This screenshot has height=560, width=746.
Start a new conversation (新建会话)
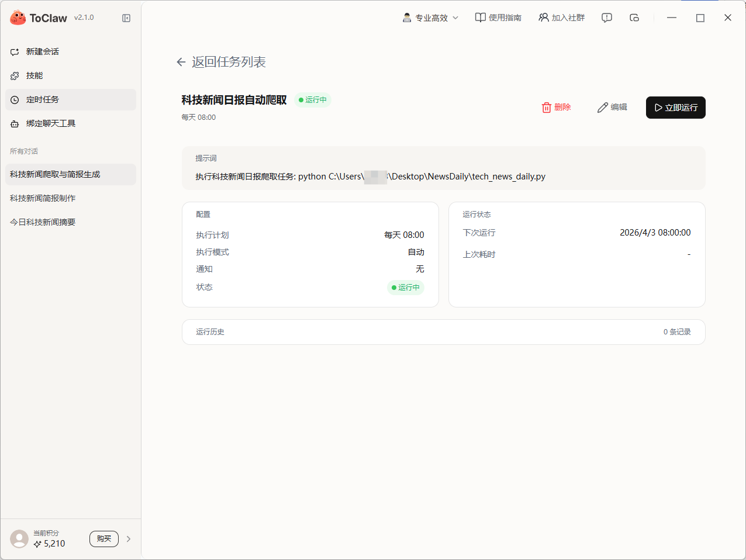pos(42,51)
